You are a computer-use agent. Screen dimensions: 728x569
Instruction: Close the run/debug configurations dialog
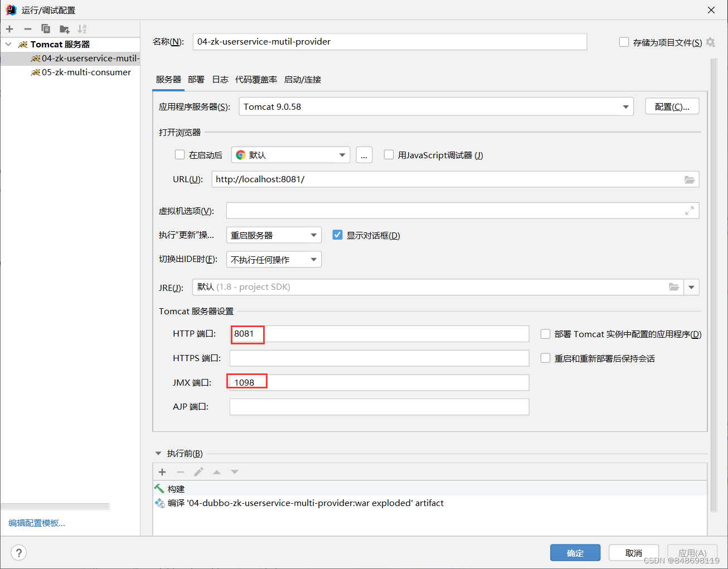tap(711, 10)
